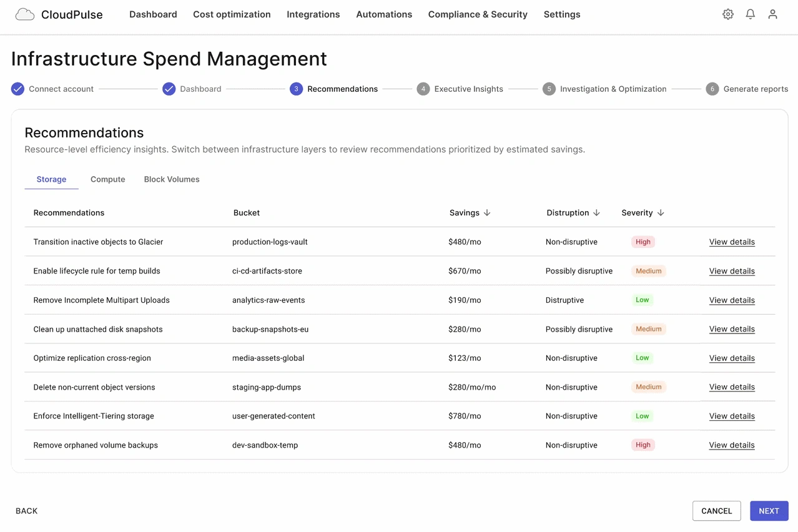View details for production-logs-vault
This screenshot has height=532, width=798.
(x=732, y=242)
